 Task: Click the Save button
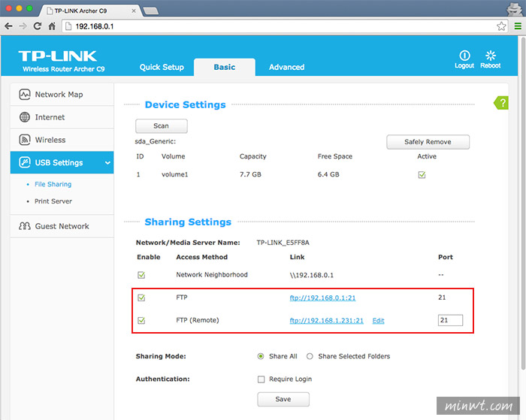283,399
